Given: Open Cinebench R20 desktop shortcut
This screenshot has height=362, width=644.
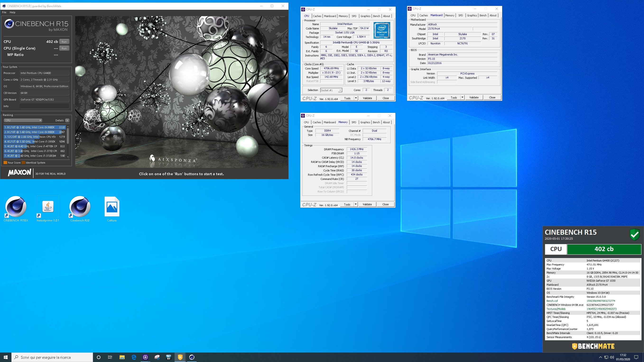Looking at the screenshot, I should click(80, 209).
